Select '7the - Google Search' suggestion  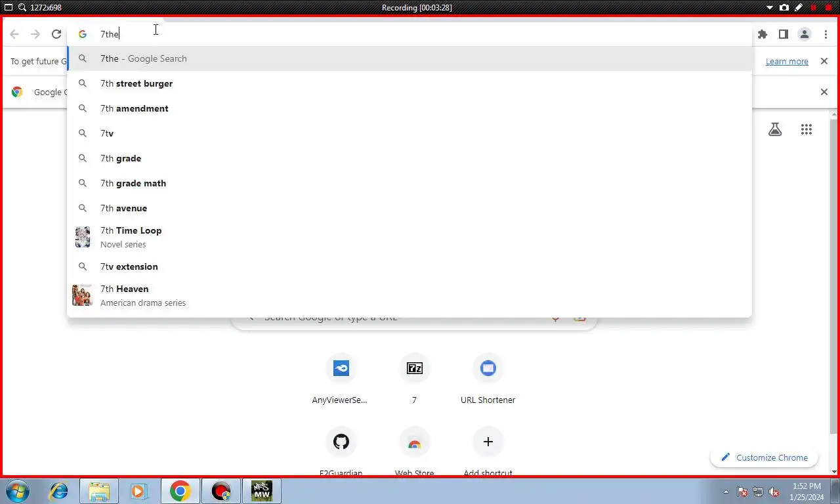tap(409, 58)
